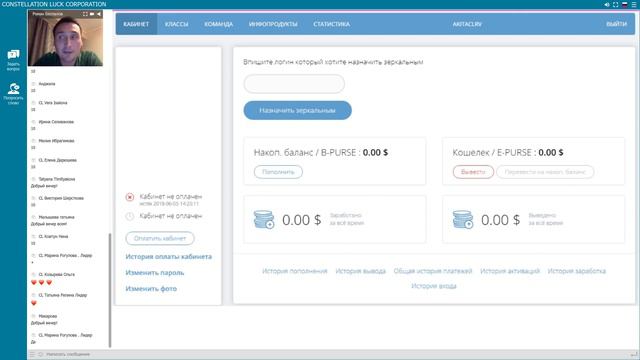The image size is (640, 360).
Task: Focus the mirror login input field
Action: 294,84
